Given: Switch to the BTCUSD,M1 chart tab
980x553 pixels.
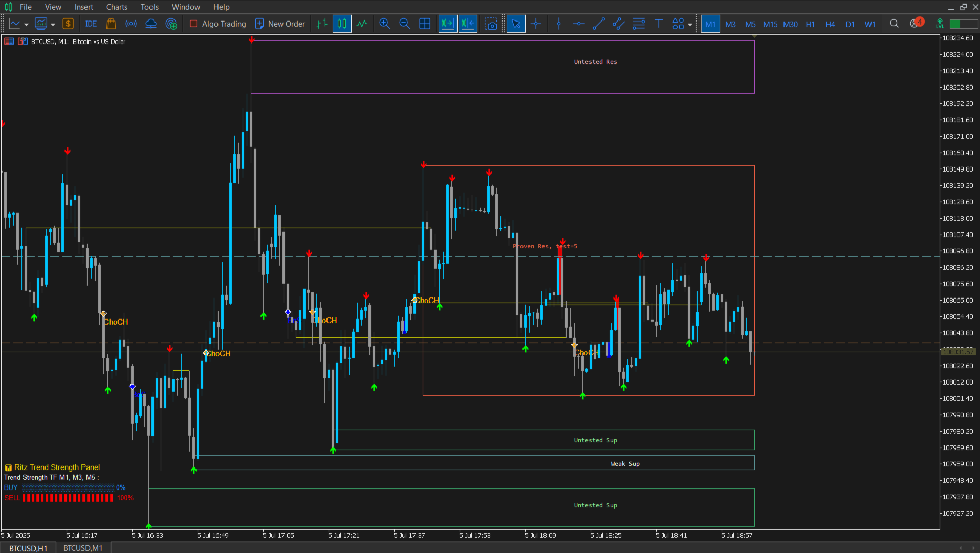Looking at the screenshot, I should tap(83, 548).
